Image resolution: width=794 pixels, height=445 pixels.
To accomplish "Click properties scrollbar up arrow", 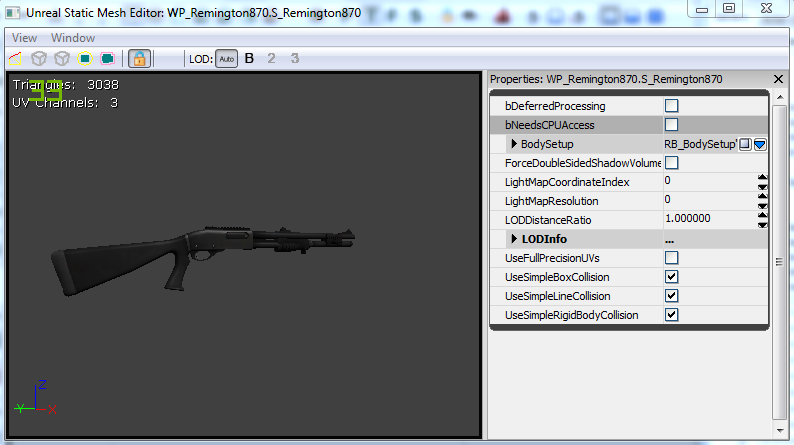I will tap(780, 97).
